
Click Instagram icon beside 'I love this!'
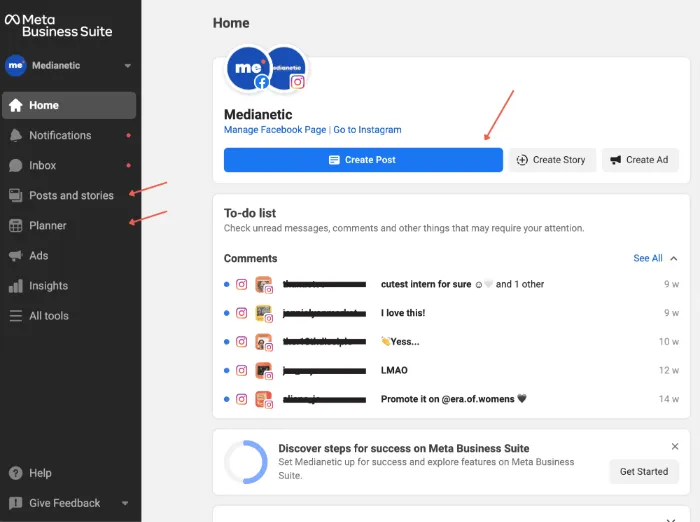click(242, 313)
